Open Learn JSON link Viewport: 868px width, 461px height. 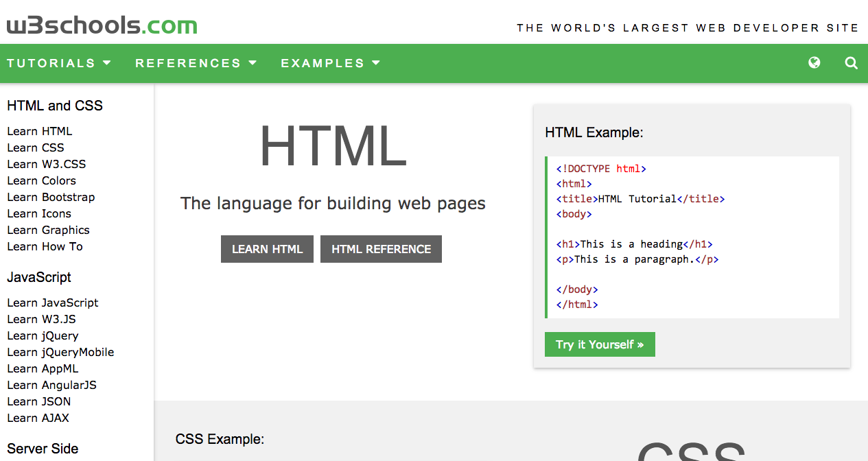[39, 401]
